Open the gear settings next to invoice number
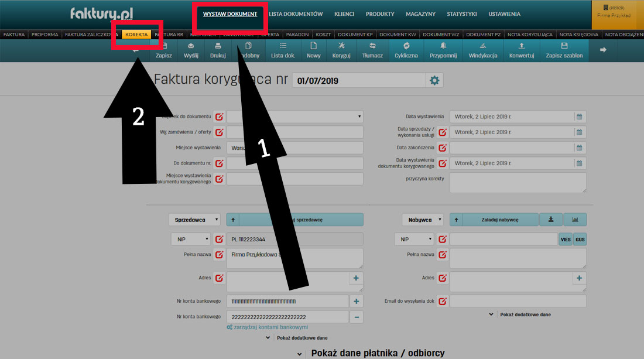 pos(434,79)
